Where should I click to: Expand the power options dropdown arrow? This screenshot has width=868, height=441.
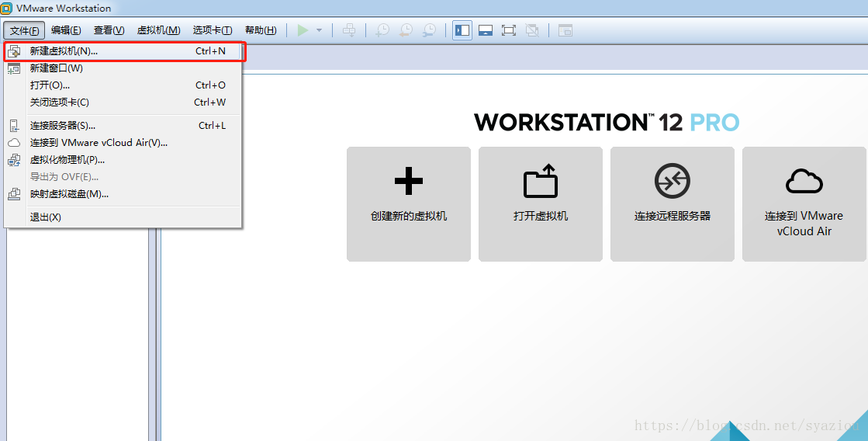(x=320, y=30)
